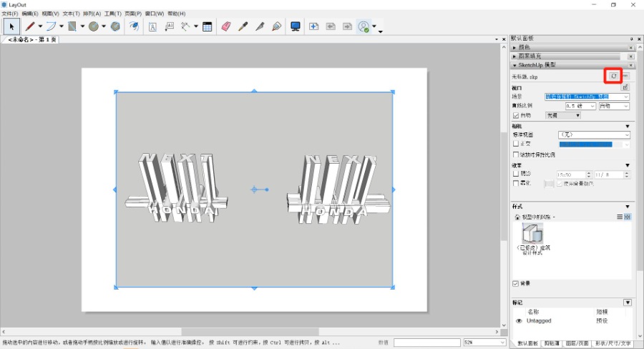Viewport: 644px width, 349px height.
Task: Choose the Linear Dimension tool
Action: (185, 26)
